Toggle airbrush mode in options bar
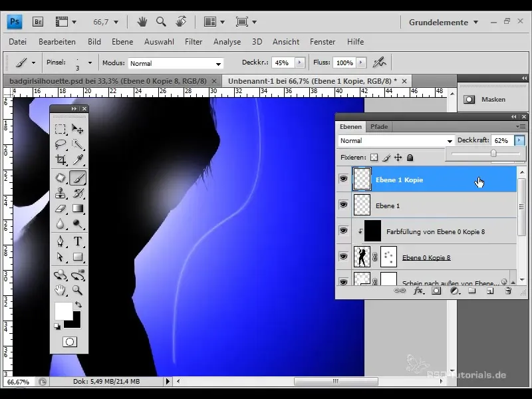This screenshot has width=532, height=399. coord(379,63)
